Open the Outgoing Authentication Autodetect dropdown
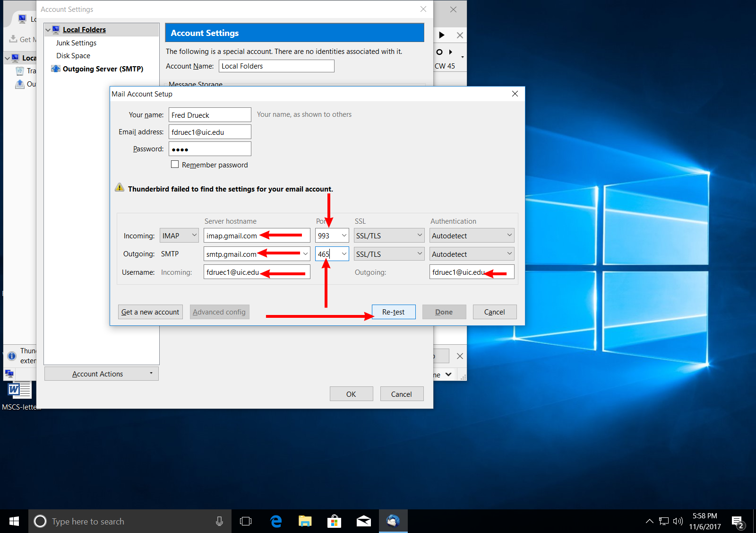The width and height of the screenshot is (756, 533). pos(472,254)
